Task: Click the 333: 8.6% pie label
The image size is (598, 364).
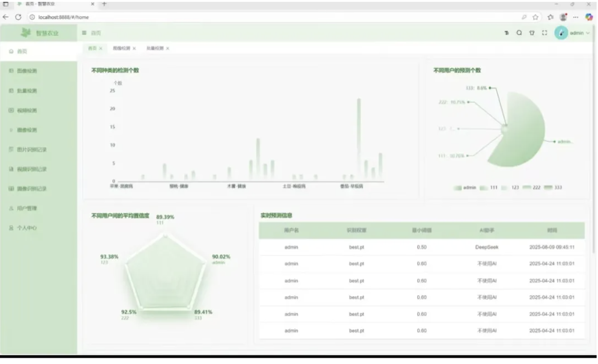Action: tap(477, 87)
